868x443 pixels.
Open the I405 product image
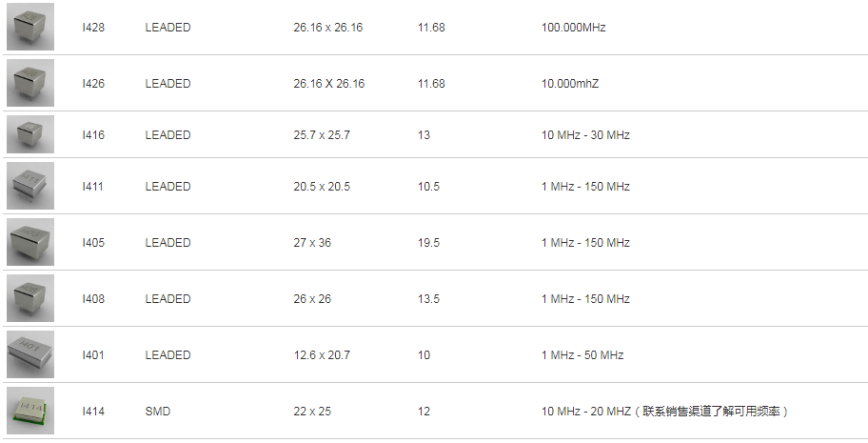[x=30, y=242]
